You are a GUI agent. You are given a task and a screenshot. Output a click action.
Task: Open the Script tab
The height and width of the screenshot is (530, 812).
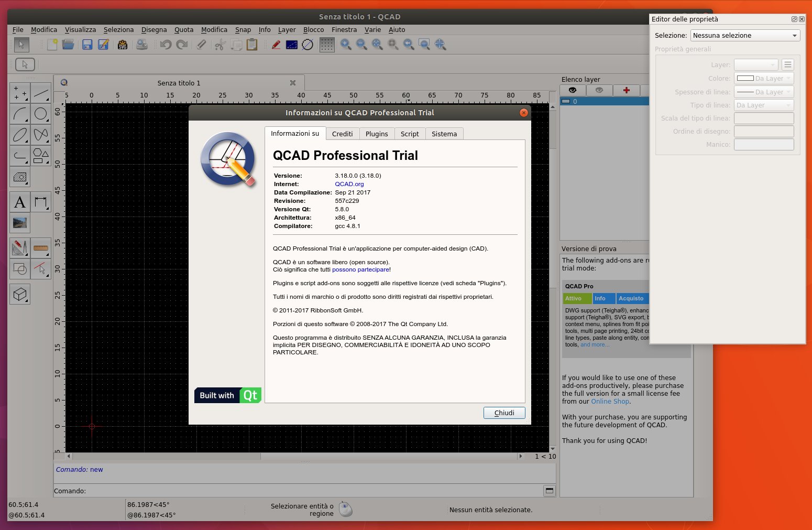tap(410, 134)
